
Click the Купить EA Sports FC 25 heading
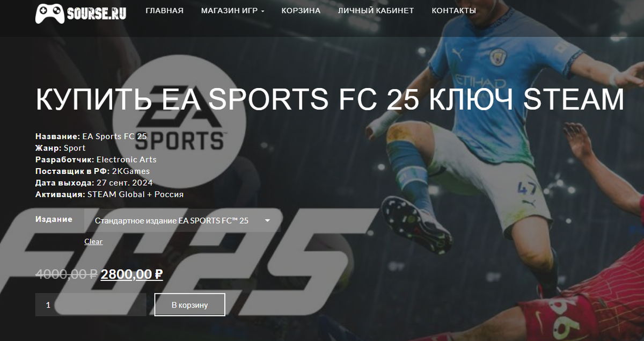[330, 99]
